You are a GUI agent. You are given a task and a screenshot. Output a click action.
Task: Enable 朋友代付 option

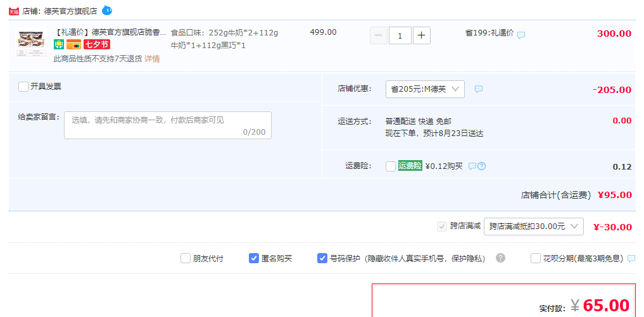[186, 258]
